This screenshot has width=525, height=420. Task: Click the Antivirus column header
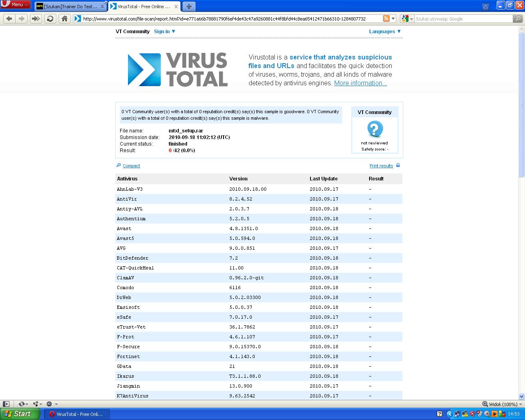(127, 179)
